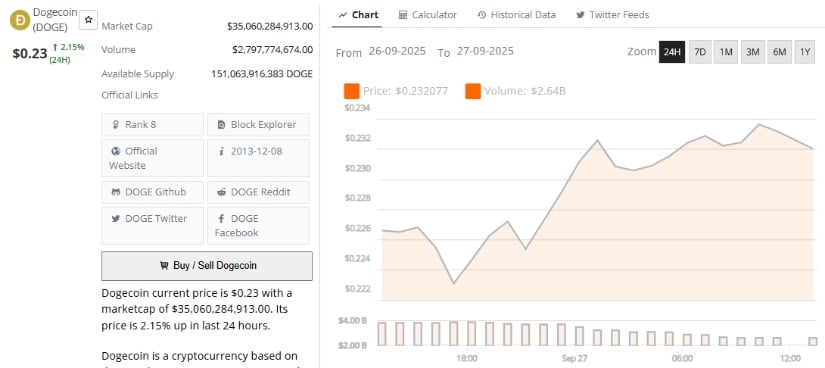Click the Sep 27 time axis label
Image resolution: width=825 pixels, height=368 pixels.
(574, 358)
